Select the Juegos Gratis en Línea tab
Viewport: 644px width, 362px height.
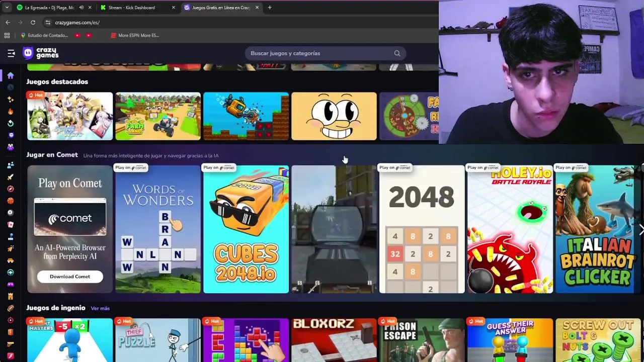pos(220,8)
